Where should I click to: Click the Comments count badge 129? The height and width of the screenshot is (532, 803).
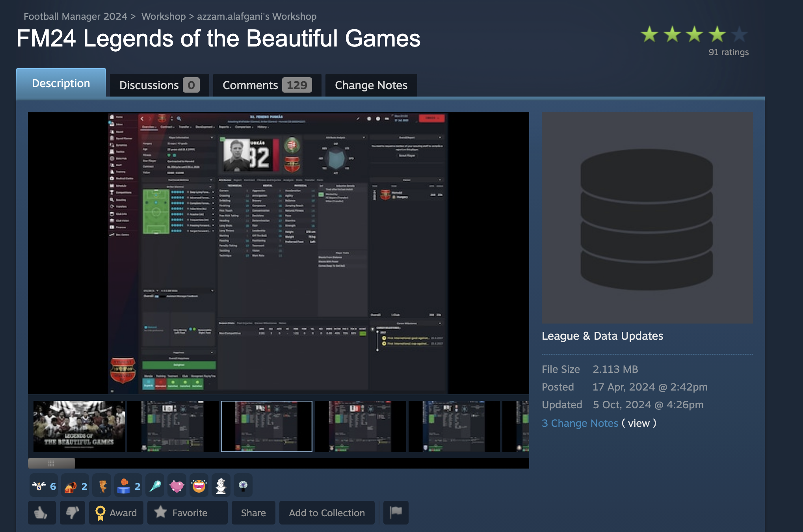(x=297, y=85)
